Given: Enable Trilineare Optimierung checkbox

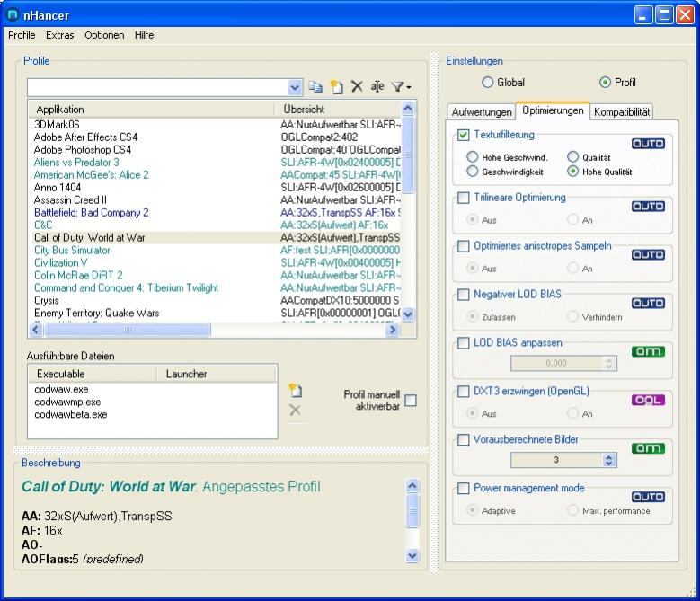Looking at the screenshot, I should click(464, 198).
